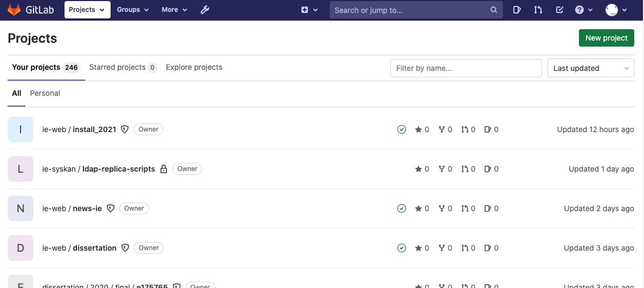
Task: Expand the Groups menu
Action: click(133, 10)
